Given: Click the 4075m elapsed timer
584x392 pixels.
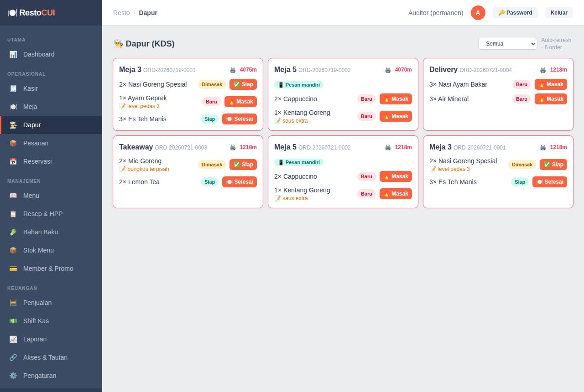Looking at the screenshot, I should 248,70.
